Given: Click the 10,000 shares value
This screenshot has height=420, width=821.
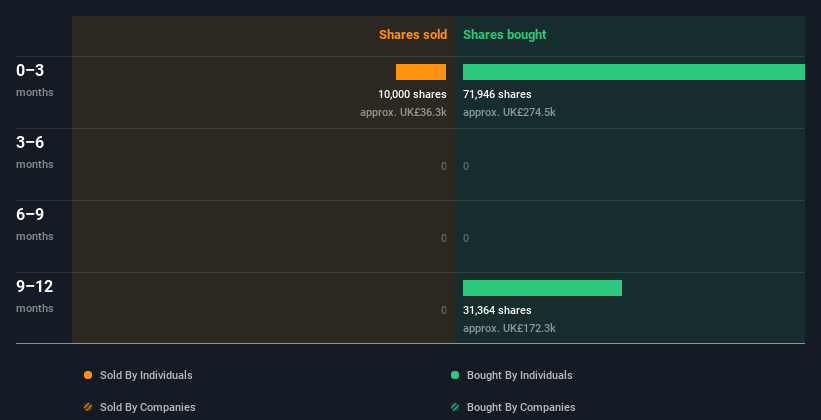Looking at the screenshot, I should (413, 94).
